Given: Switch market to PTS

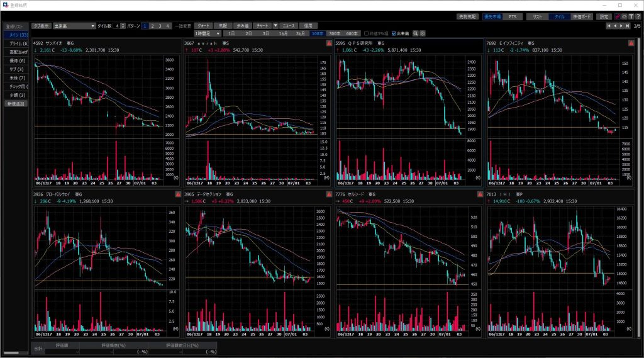Looking at the screenshot, I should [x=511, y=16].
